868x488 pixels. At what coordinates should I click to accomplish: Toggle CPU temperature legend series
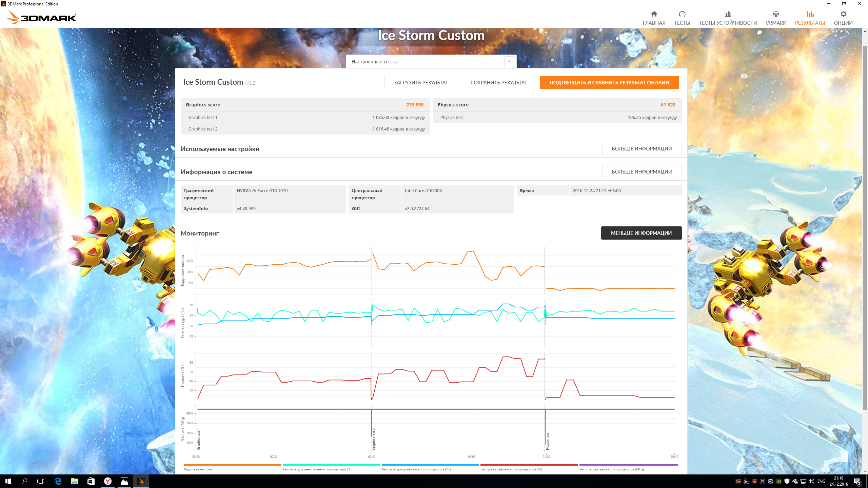tap(317, 469)
